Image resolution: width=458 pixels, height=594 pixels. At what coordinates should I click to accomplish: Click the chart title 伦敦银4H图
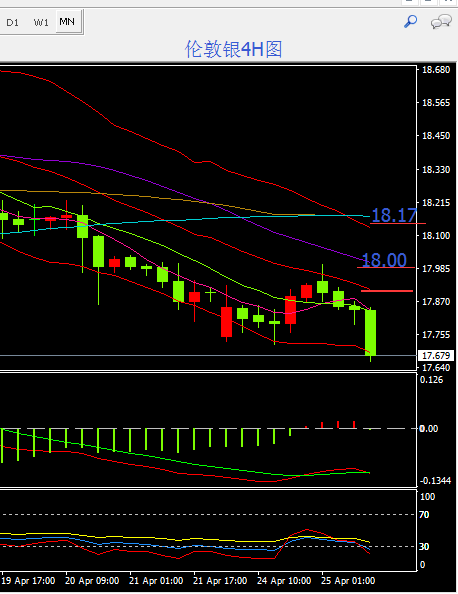[x=233, y=49]
